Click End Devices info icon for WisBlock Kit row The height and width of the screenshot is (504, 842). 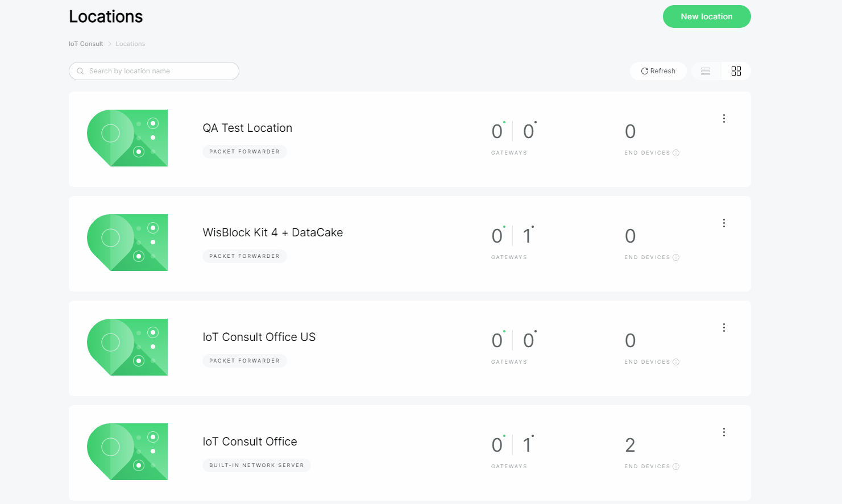[676, 257]
